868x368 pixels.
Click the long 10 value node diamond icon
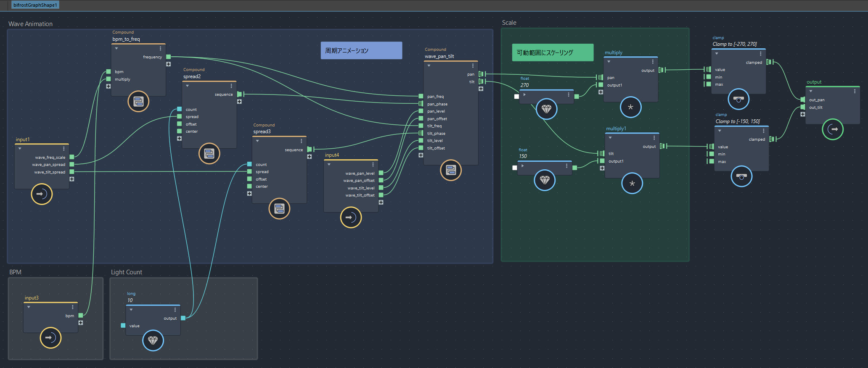point(153,340)
